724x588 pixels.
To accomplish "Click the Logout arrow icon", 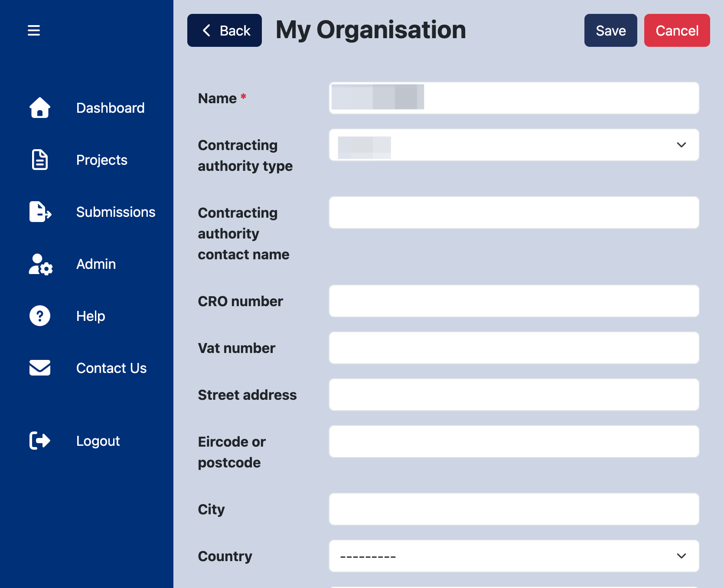I will pyautogui.click(x=40, y=441).
